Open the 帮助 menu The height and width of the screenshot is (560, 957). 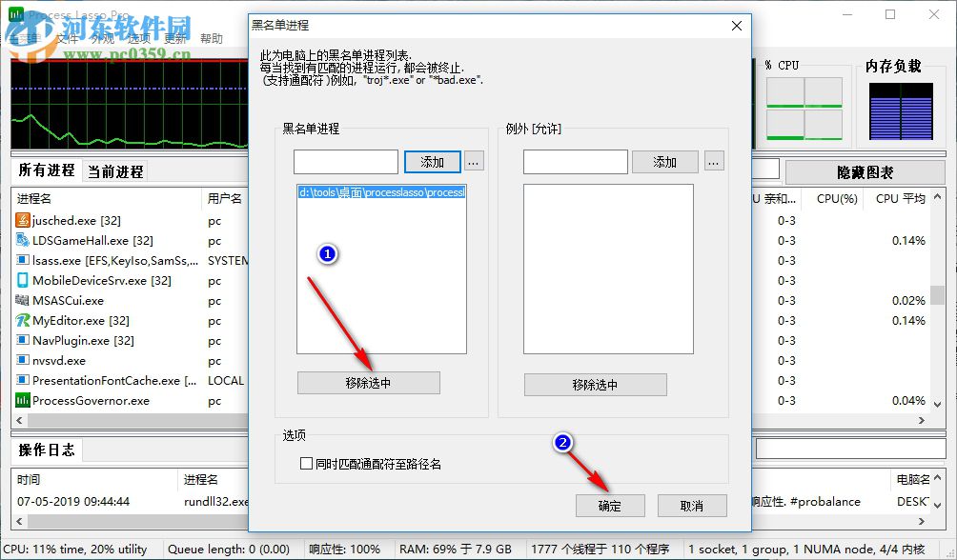coord(212,38)
